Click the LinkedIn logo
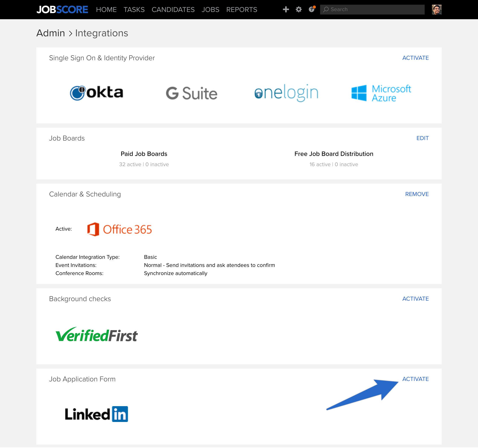The width and height of the screenshot is (478, 448). point(96,414)
